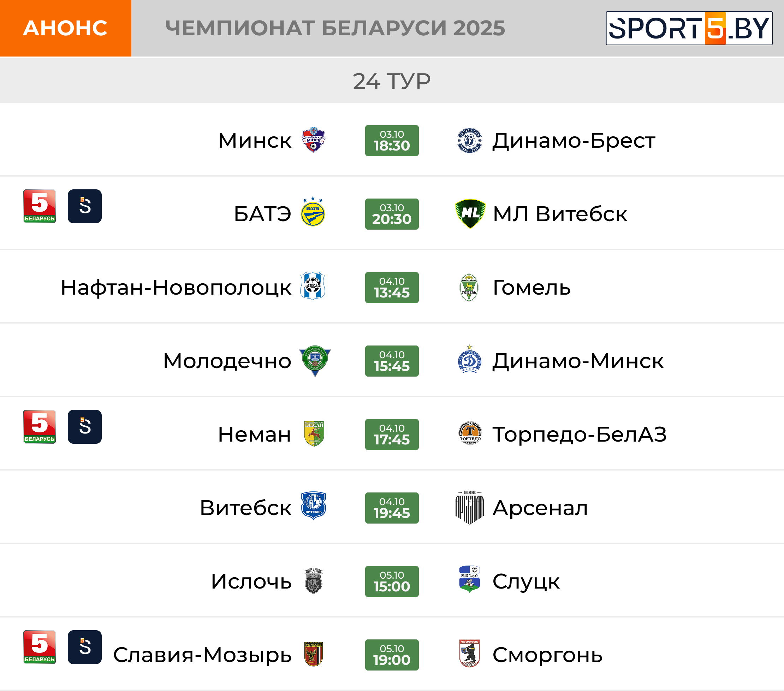Click the Torpedo-BelAZ club logo
Screen dimensions: 784x691
pos(470,433)
